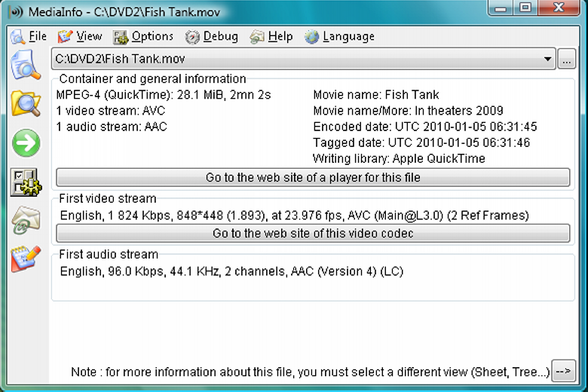Click the green arrow export icon

click(26, 143)
